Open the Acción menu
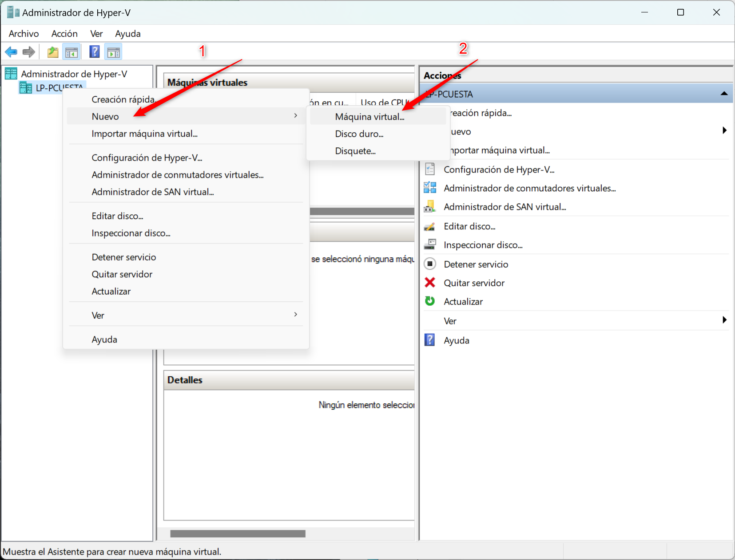Image resolution: width=735 pixels, height=560 pixels. 64,34
